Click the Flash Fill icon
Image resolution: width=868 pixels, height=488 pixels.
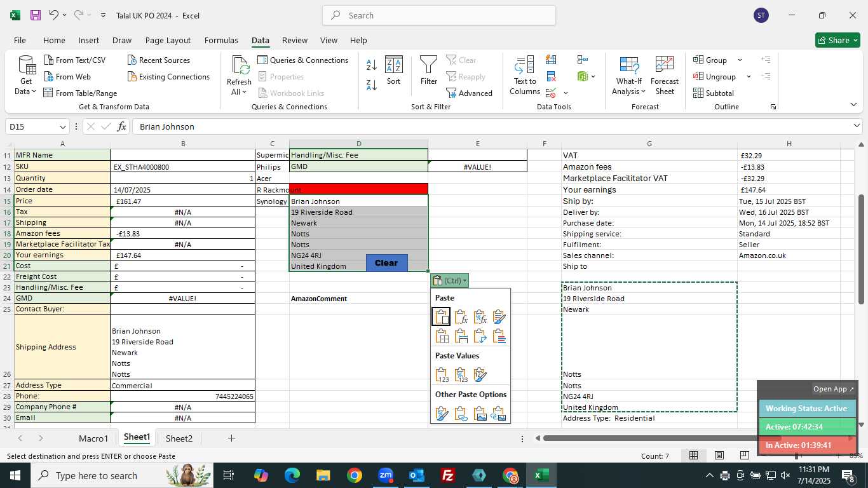click(x=551, y=60)
